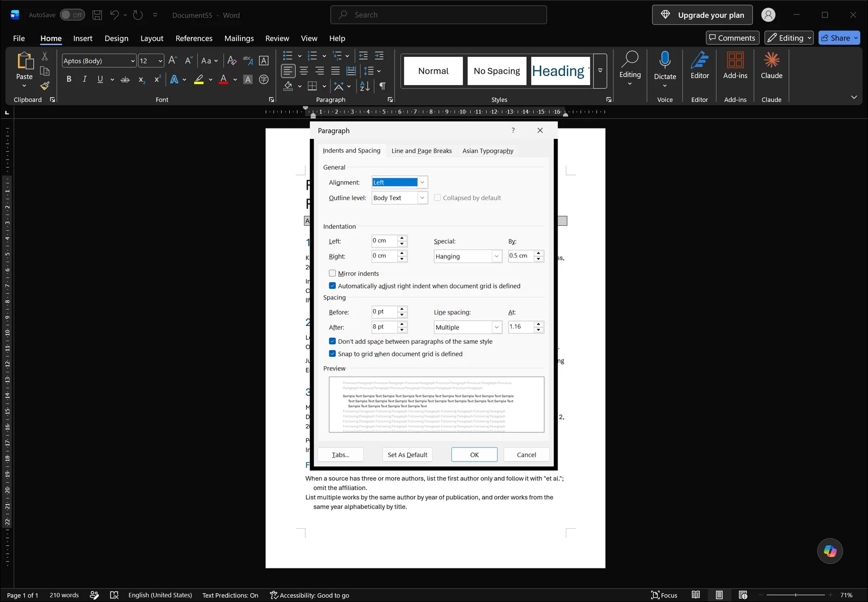Click the Format Painter icon

point(45,85)
